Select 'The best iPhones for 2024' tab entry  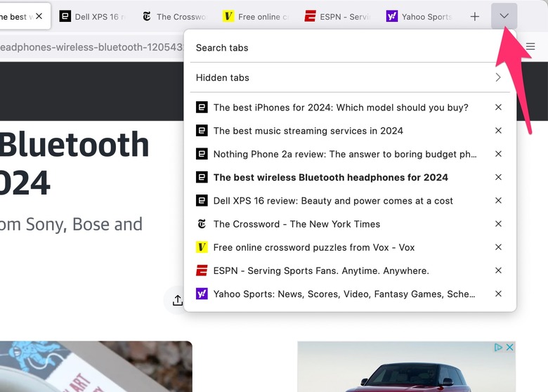point(341,107)
